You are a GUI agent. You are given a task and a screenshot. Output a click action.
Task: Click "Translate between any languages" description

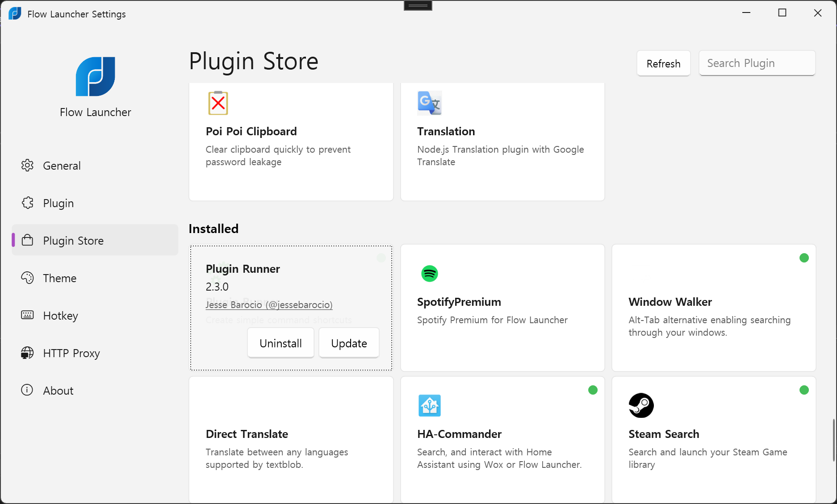pos(276,458)
